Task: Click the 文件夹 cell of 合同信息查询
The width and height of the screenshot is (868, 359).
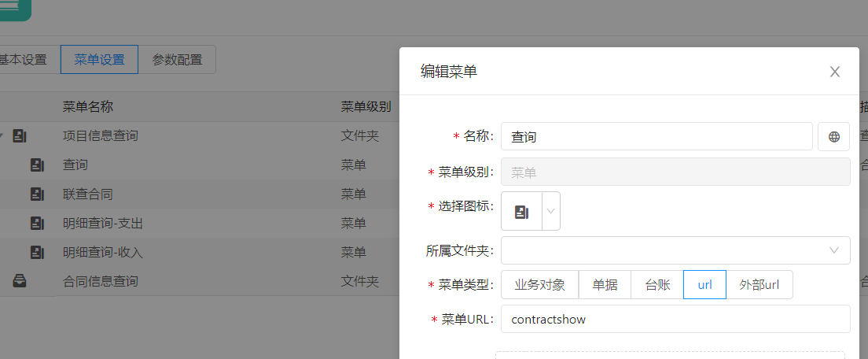Action: 360,281
